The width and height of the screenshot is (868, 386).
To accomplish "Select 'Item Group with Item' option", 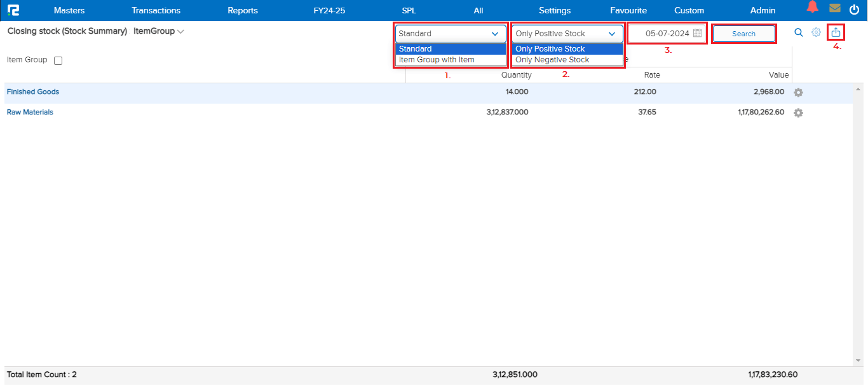I will tap(437, 60).
